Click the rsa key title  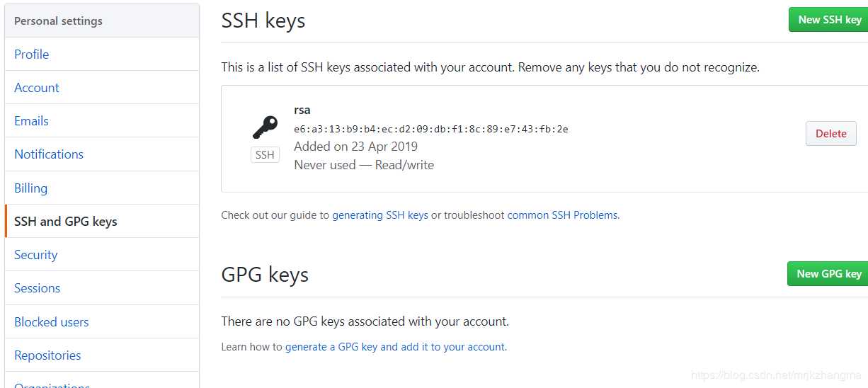click(x=302, y=110)
